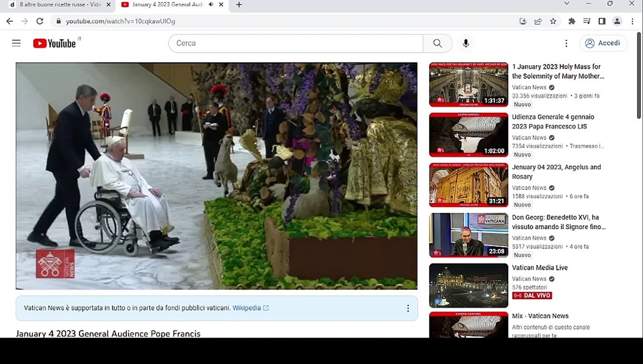Viewport: 643px width, 364px height.
Task: Go back with browser back arrow
Action: tap(10, 21)
